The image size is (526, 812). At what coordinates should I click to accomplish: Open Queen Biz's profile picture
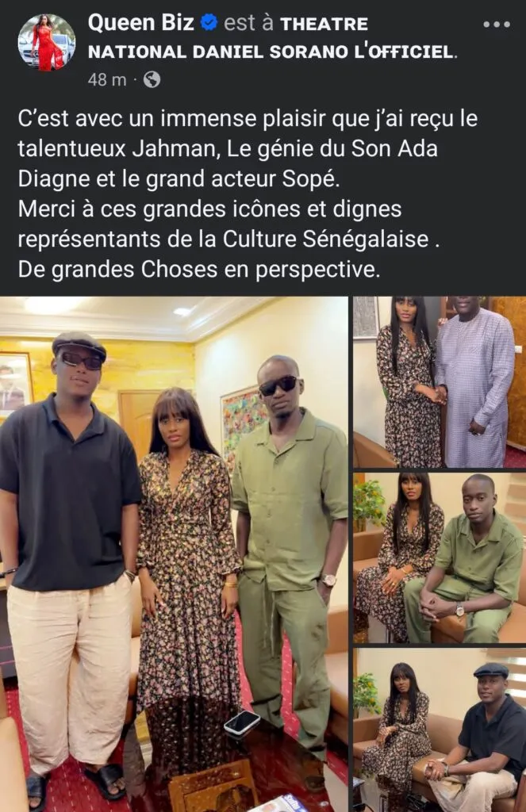pyautogui.click(x=46, y=42)
